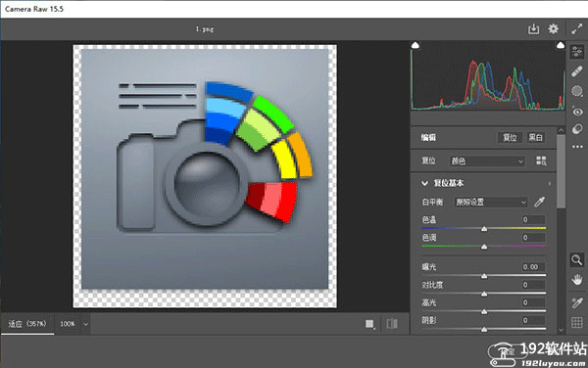Open the profile browser grid icon
This screenshot has height=368, width=588.
coord(541,161)
